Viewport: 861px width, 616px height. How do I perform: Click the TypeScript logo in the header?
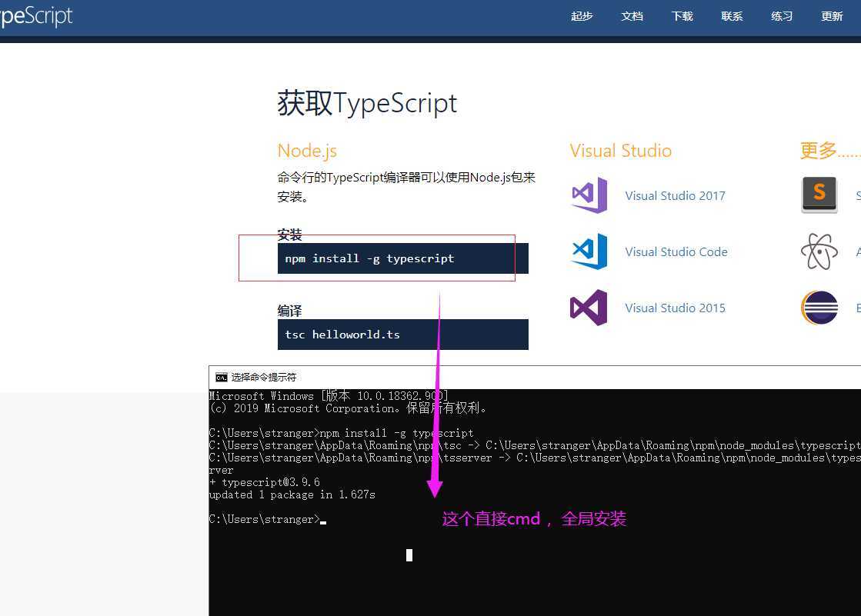tap(36, 16)
